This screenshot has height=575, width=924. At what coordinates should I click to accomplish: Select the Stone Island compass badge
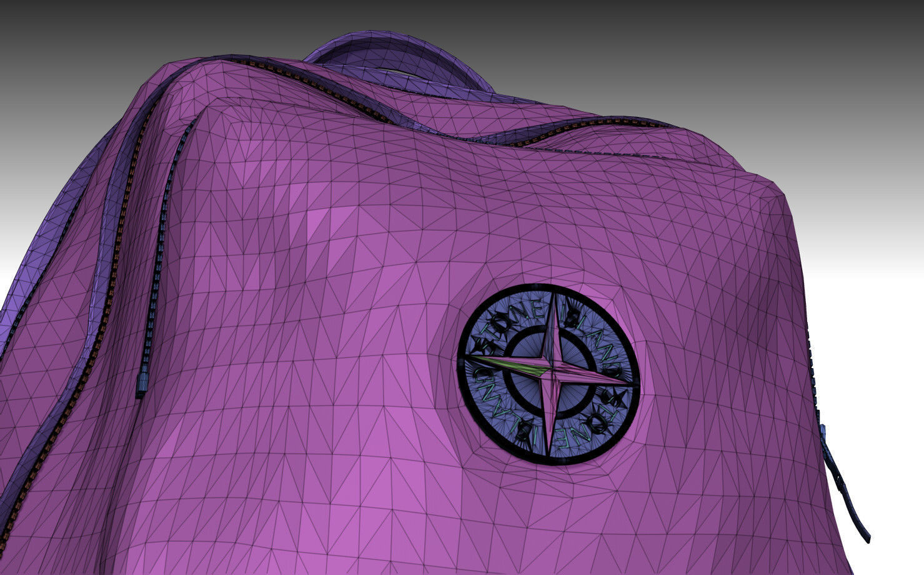click(x=549, y=374)
